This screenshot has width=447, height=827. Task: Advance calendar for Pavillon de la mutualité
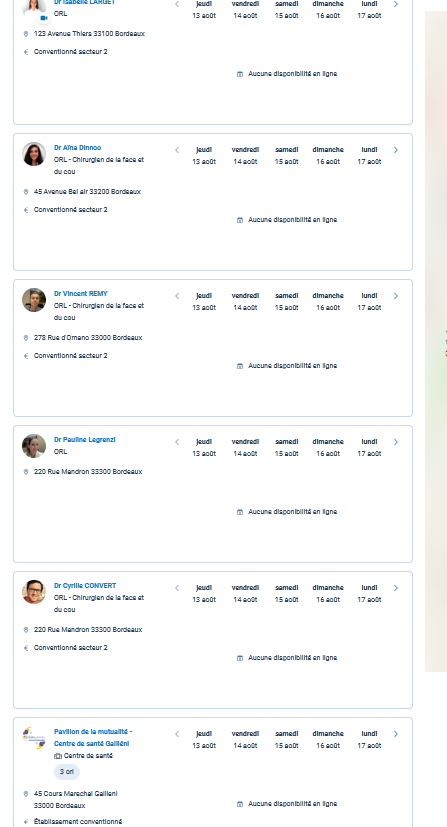point(396,734)
